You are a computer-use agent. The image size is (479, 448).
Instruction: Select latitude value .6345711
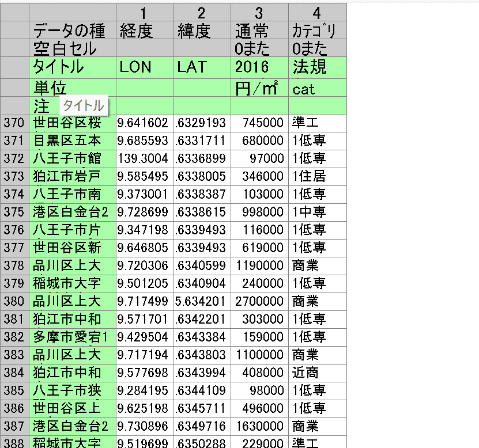coord(202,409)
